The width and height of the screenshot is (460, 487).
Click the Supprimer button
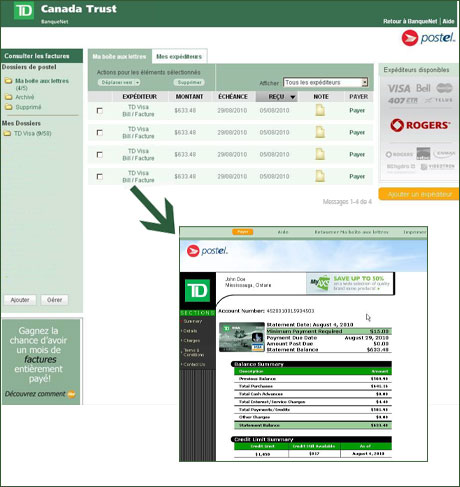[189, 82]
